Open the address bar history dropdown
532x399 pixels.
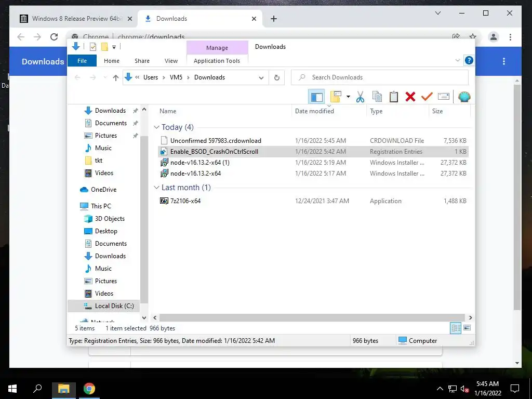click(x=261, y=78)
